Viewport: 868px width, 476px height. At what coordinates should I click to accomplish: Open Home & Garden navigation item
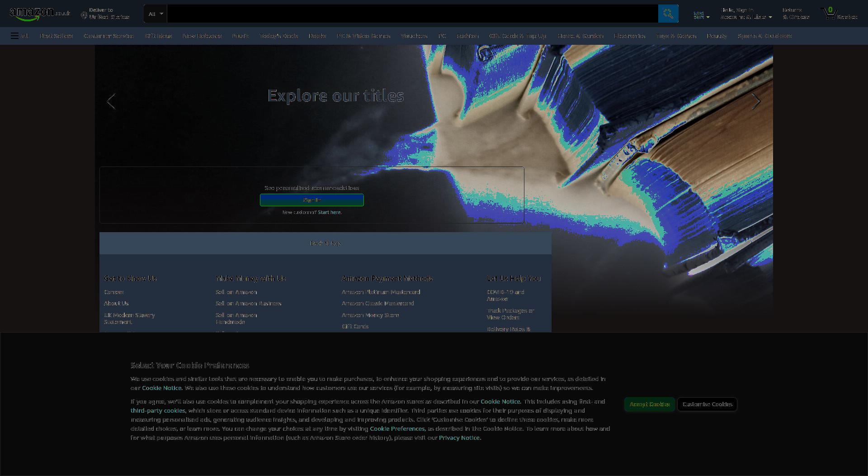point(580,36)
